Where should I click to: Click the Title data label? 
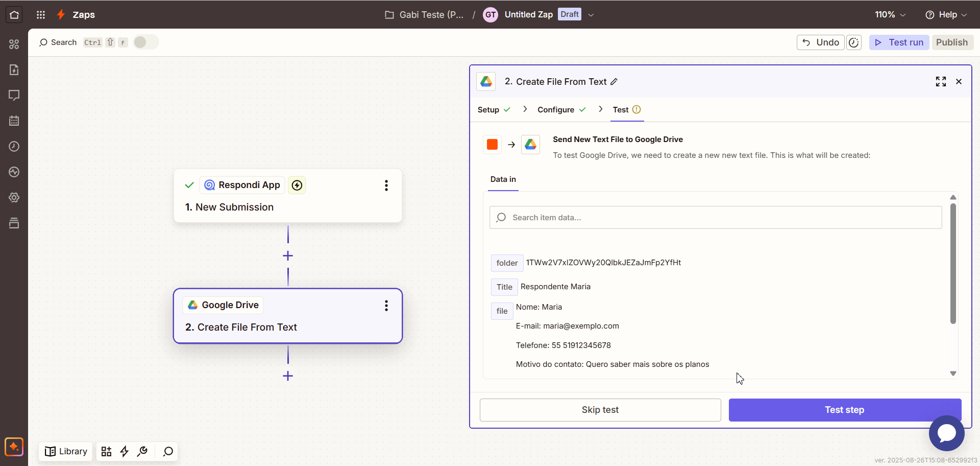504,287
